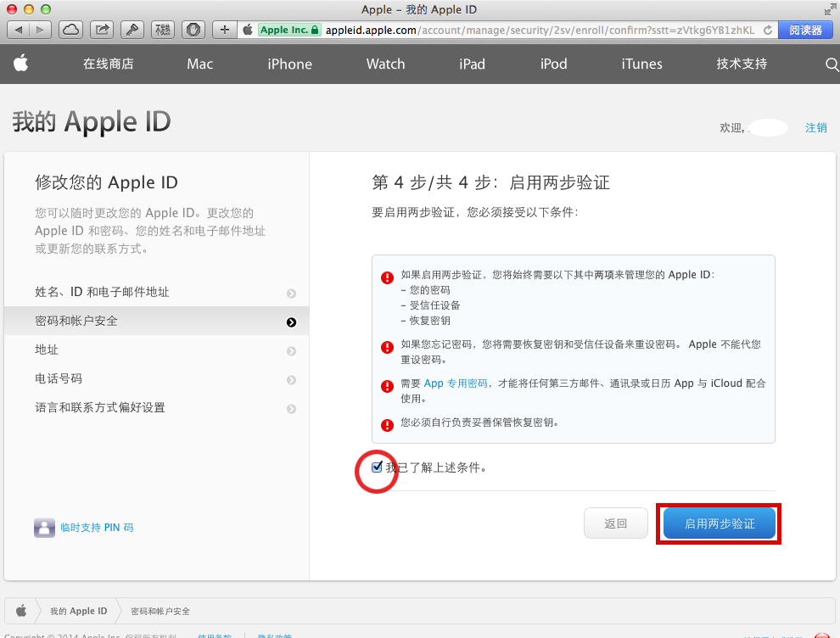Screen dimensions: 840x638
Task: Click the temporary support PIN person icon
Action: click(44, 528)
